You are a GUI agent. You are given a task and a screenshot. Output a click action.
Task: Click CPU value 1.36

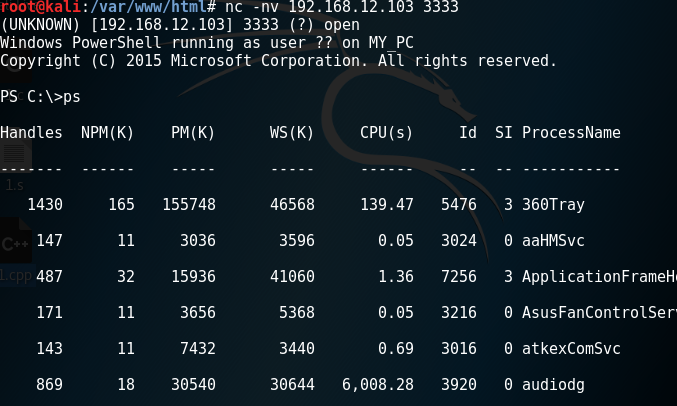(396, 276)
